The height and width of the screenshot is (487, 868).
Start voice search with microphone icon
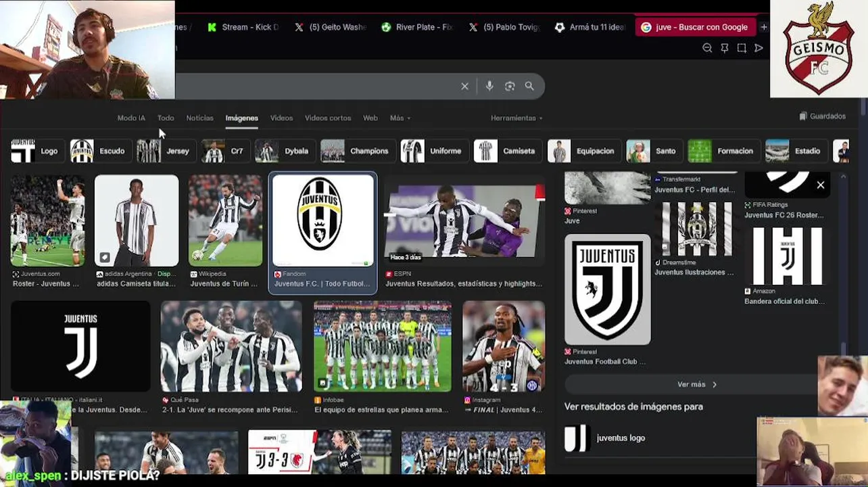(489, 87)
